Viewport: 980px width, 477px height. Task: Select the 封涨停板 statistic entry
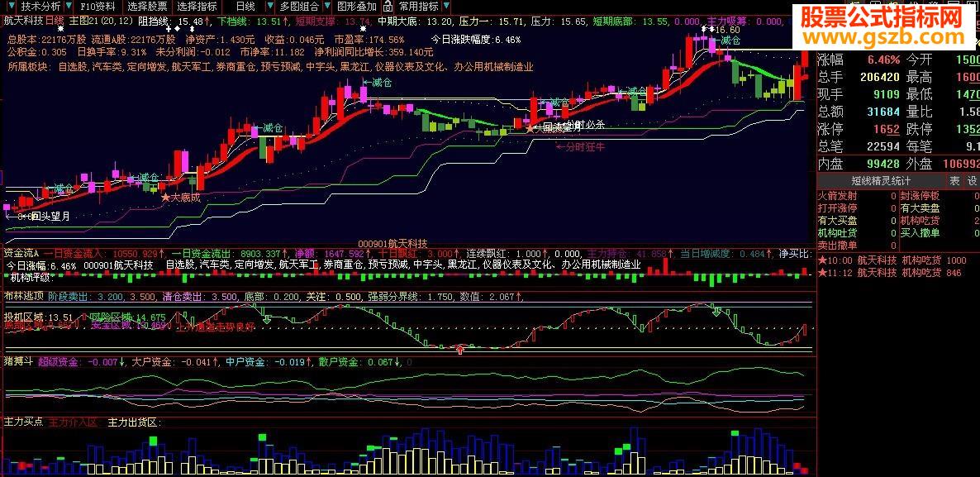pos(940,196)
